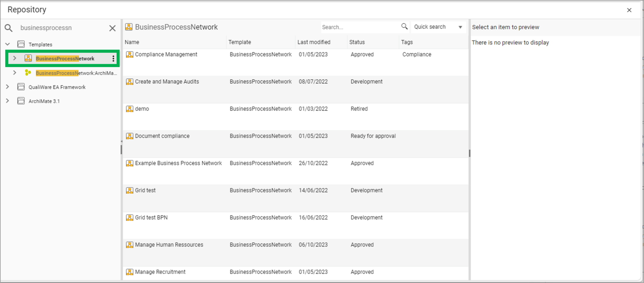This screenshot has height=283, width=644.
Task: Click BusinessProcessNetwork:ArchiMate yellow dots icon
Action: pos(28,73)
